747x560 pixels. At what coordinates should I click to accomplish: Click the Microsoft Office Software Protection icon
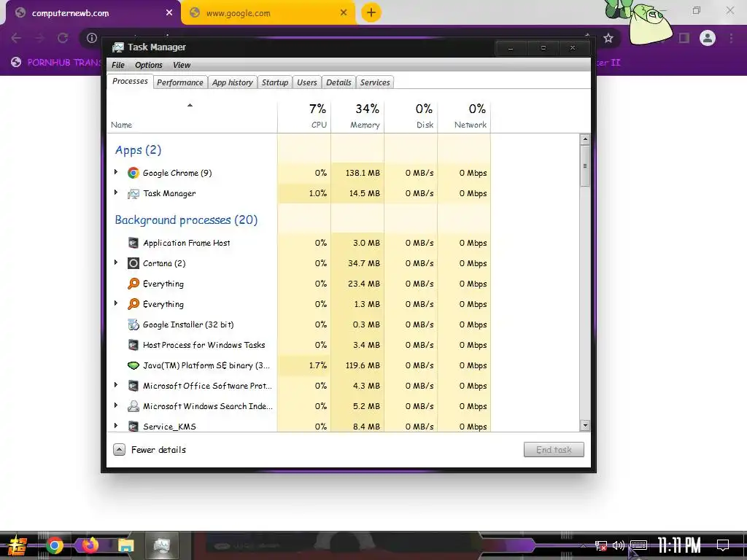[133, 386]
